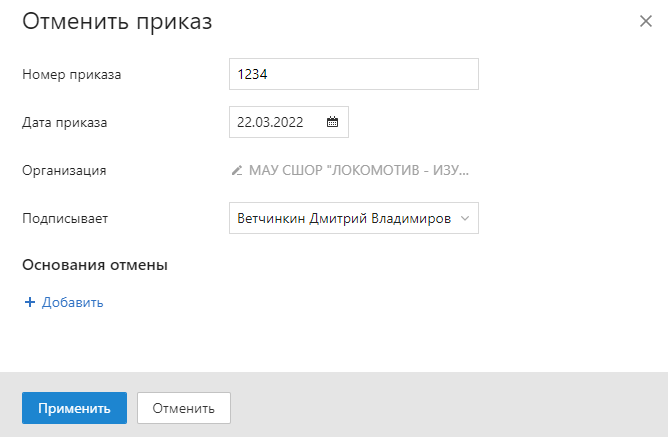This screenshot has width=668, height=437.
Task: Select the signer Ветчинкин Дмитрий Владимиров combo box
Action: point(354,218)
